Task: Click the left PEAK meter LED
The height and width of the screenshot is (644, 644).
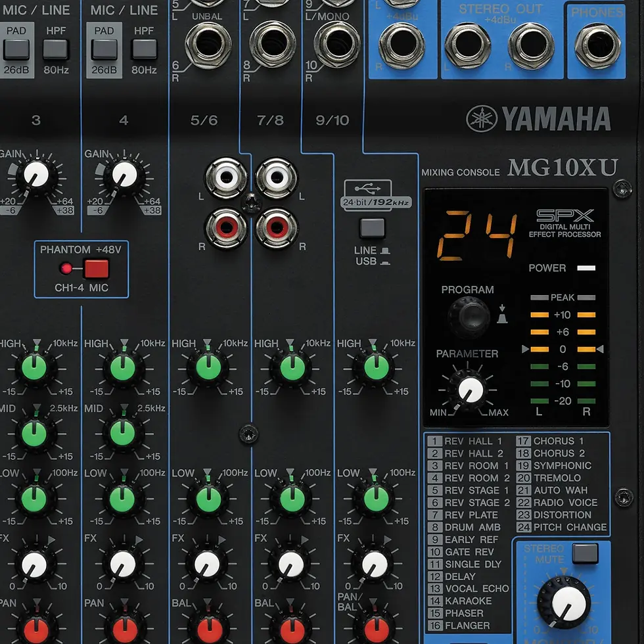Action: coord(540,297)
